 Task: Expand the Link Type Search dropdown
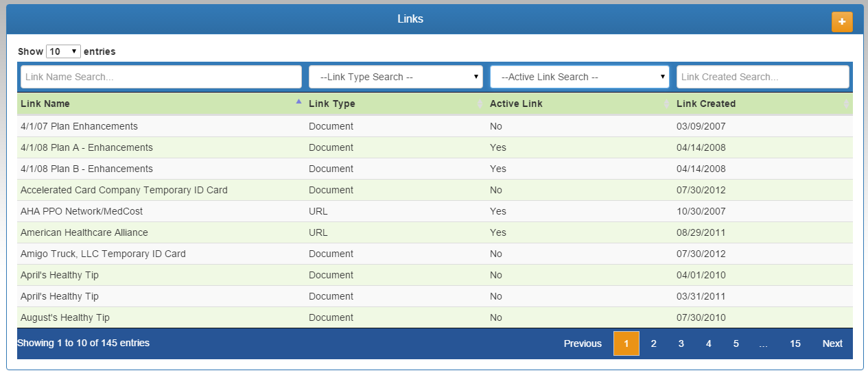pyautogui.click(x=396, y=77)
